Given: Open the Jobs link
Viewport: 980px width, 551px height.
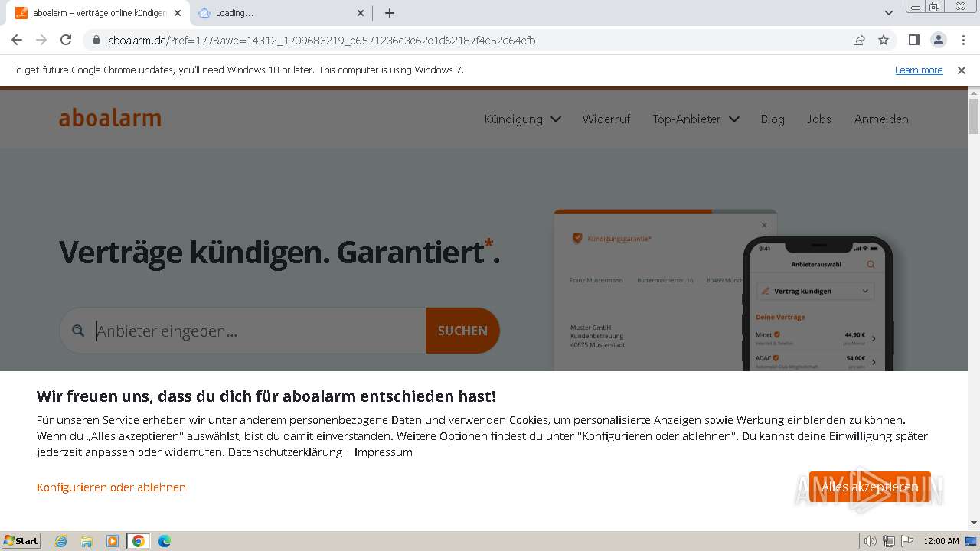Looking at the screenshot, I should pyautogui.click(x=818, y=119).
